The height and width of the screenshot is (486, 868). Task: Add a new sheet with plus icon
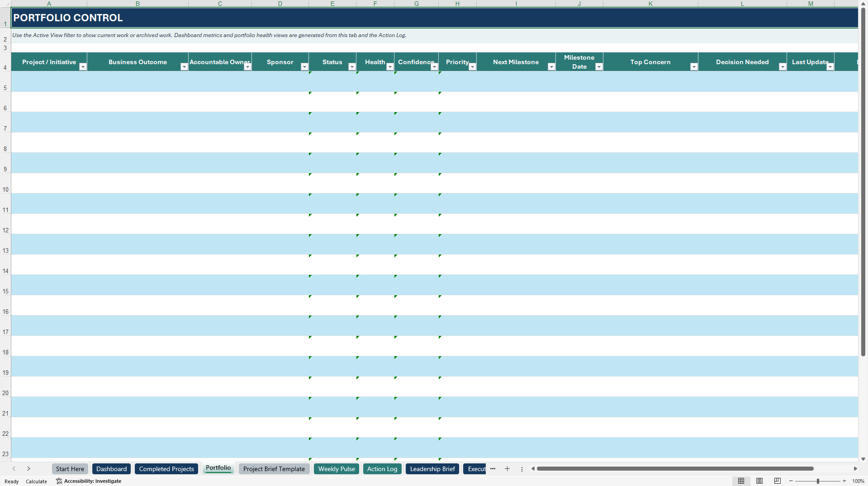point(507,469)
